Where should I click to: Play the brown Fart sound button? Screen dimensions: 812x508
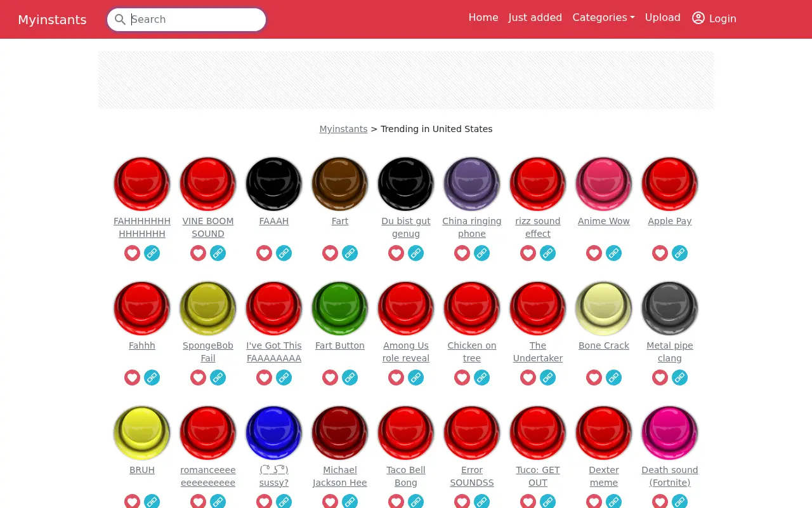(340, 184)
